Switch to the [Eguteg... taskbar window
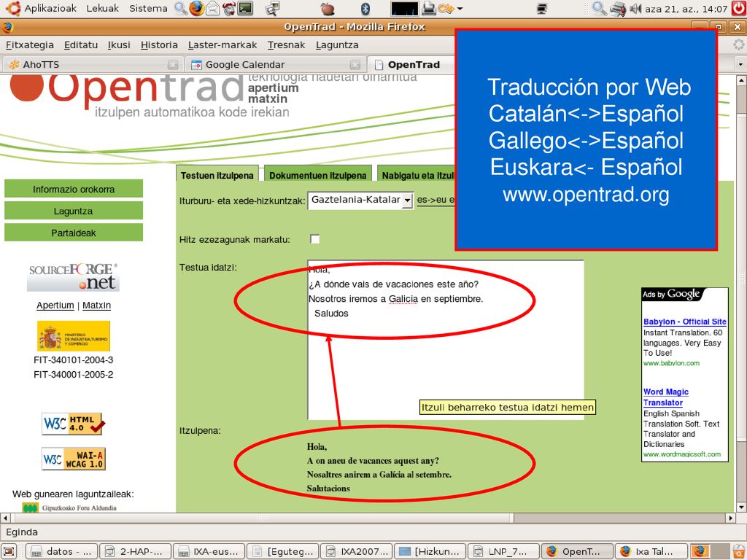This screenshot has width=747, height=560. coord(282,551)
